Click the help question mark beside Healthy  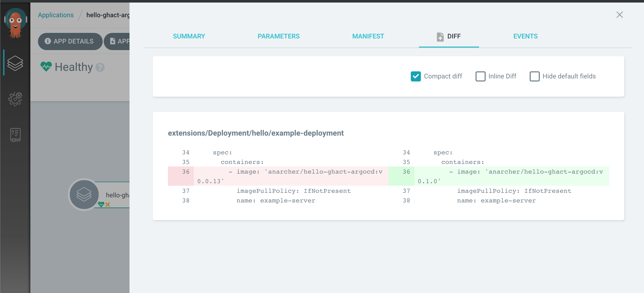coord(100,67)
